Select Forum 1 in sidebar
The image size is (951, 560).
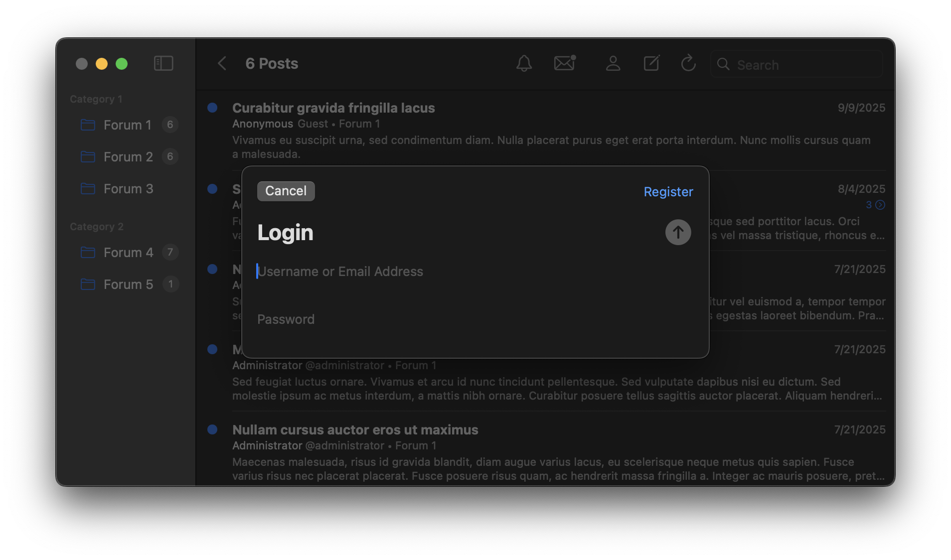(x=127, y=125)
